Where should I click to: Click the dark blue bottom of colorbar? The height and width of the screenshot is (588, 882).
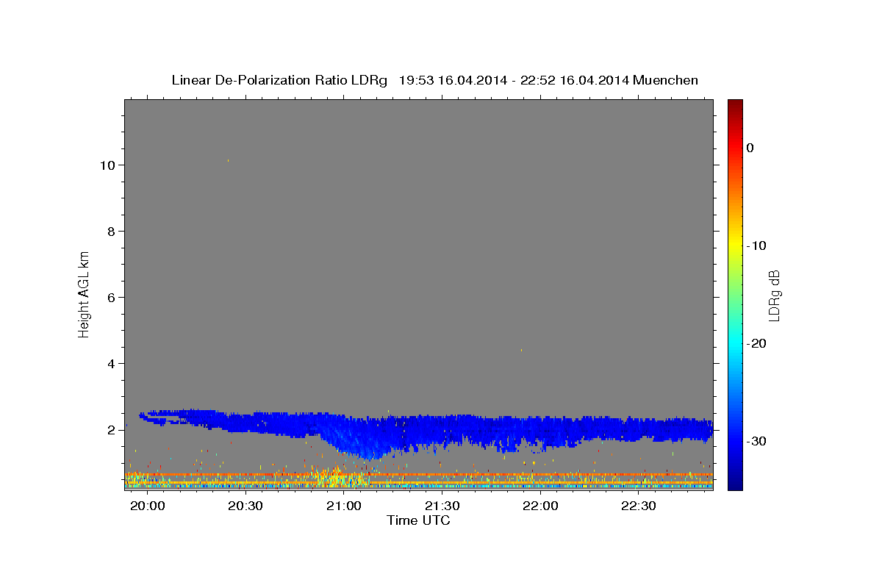pos(735,484)
